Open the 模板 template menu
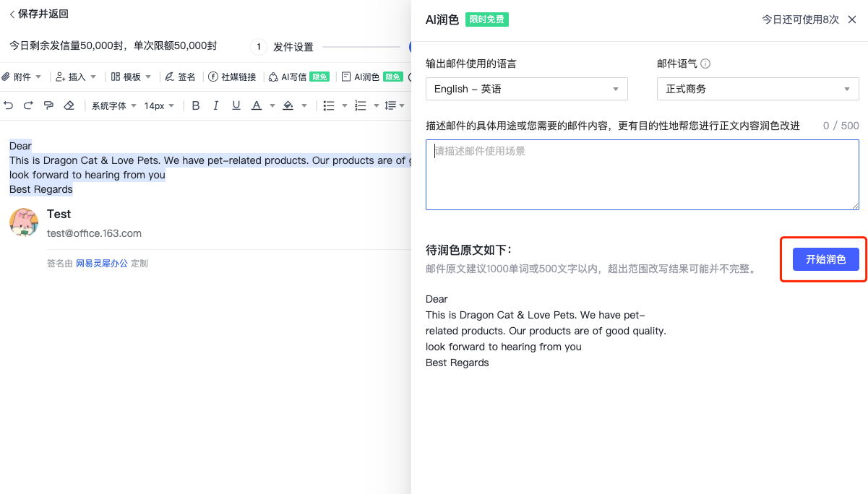Viewport: 868px width, 494px height. pos(131,77)
